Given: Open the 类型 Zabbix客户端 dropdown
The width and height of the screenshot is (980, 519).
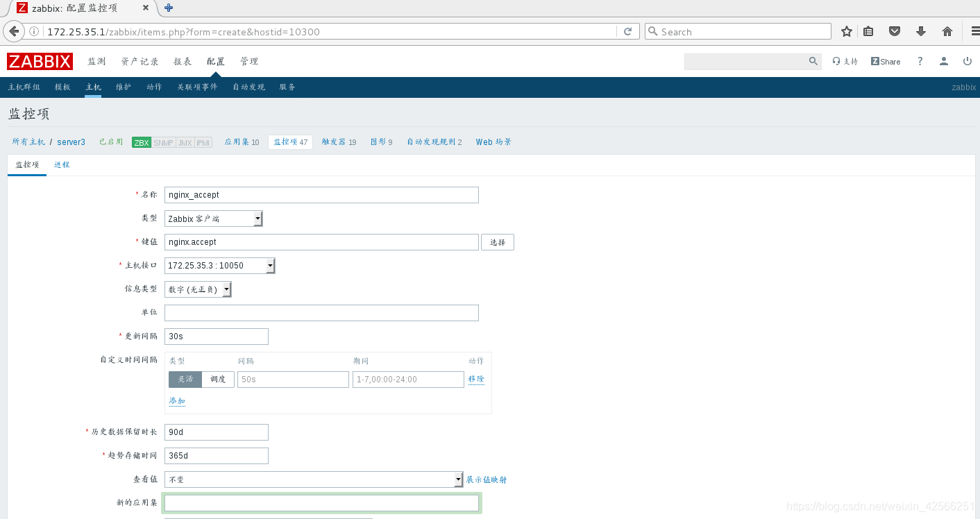Looking at the screenshot, I should [x=213, y=219].
